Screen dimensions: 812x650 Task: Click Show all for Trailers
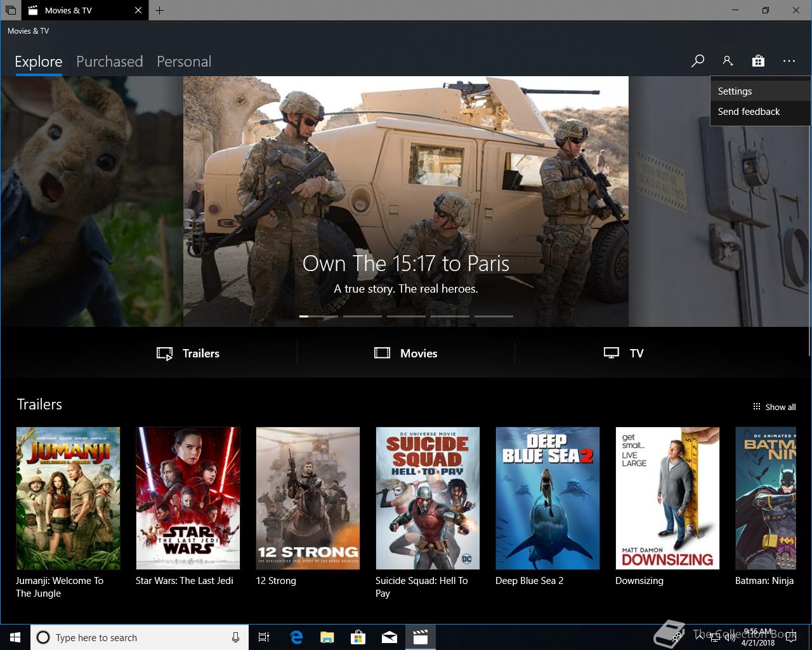click(x=774, y=407)
